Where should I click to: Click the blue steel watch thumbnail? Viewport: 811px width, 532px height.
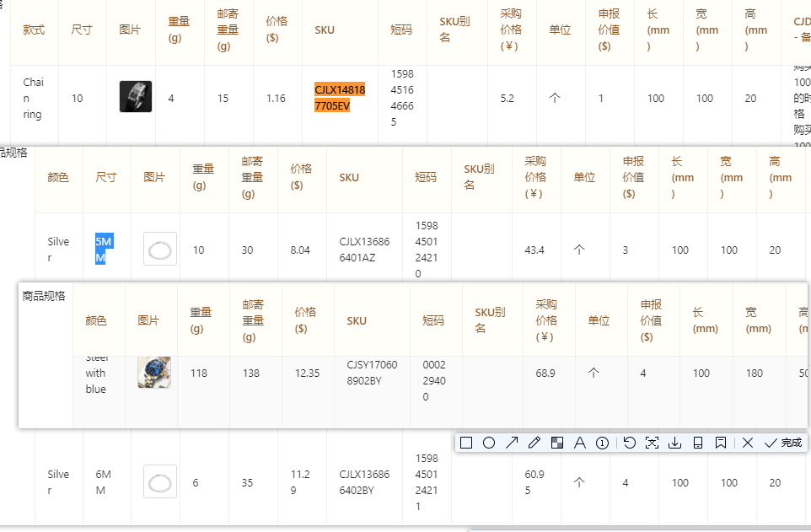click(x=153, y=372)
